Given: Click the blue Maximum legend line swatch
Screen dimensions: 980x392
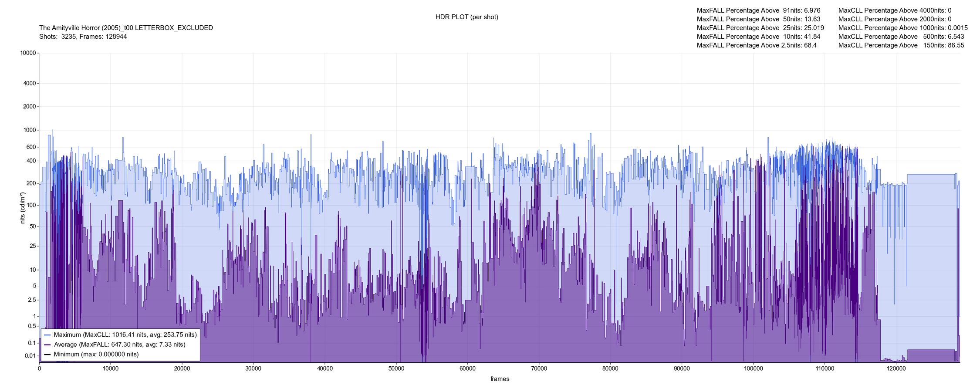Looking at the screenshot, I should pos(47,335).
